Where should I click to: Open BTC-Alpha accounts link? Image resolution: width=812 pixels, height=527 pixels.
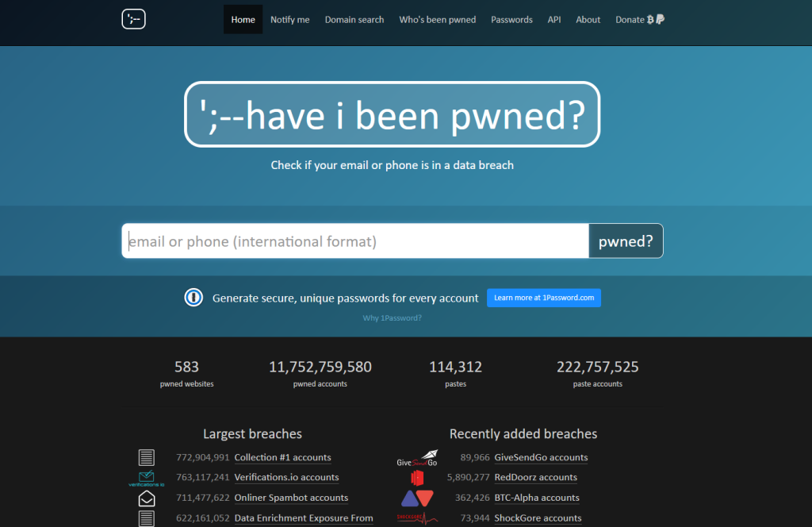537,498
